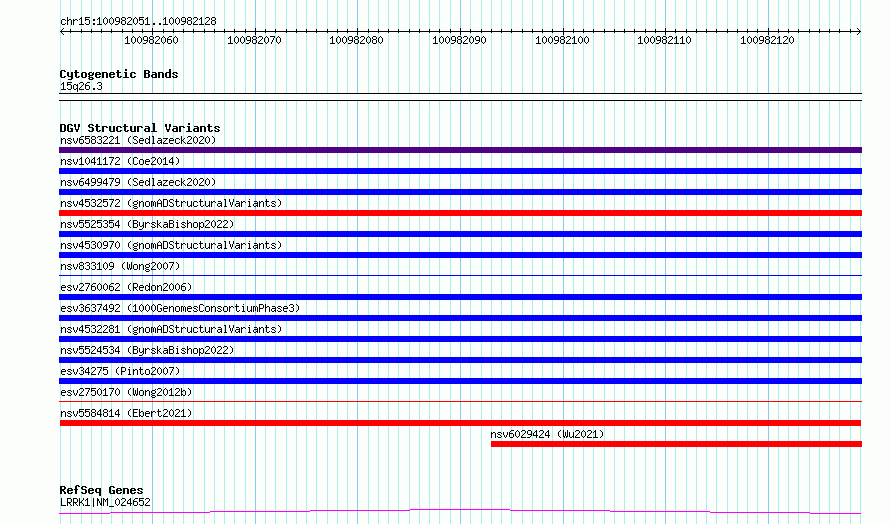The image size is (890, 524).
Task: Open nsv5525354 (ByrskaBishop2022) label
Action: (x=147, y=224)
